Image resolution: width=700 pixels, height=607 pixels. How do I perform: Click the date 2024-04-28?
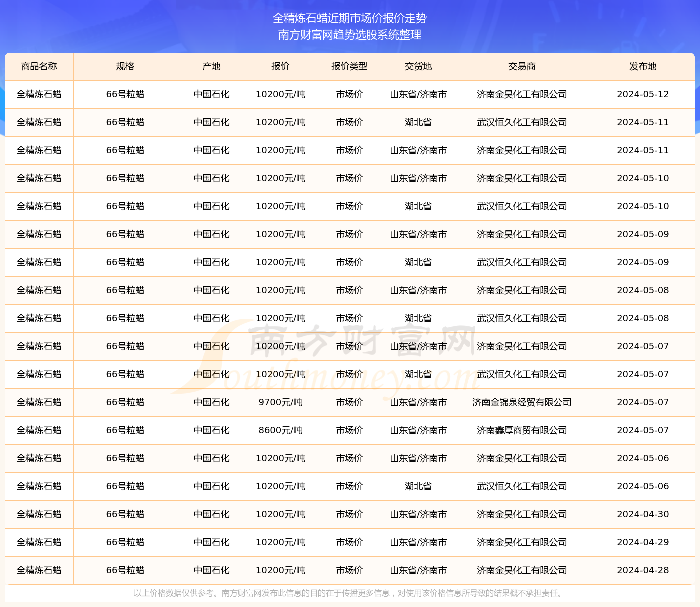coord(643,570)
